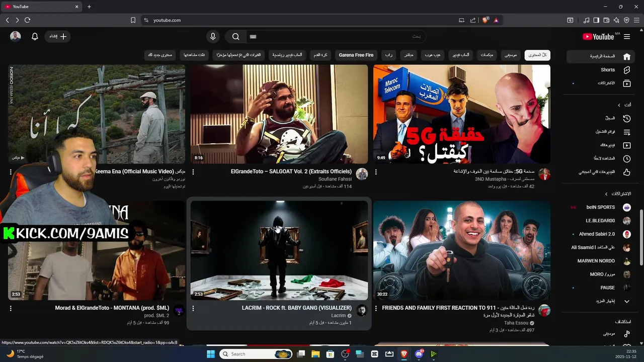Select the Hip hop (هيب هوب) chip

433,55
